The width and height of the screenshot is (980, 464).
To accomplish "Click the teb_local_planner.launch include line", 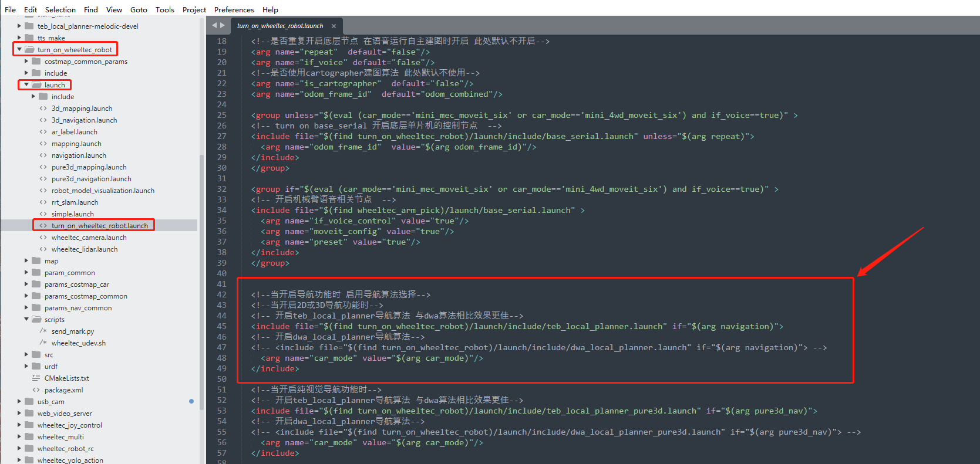I will point(517,326).
